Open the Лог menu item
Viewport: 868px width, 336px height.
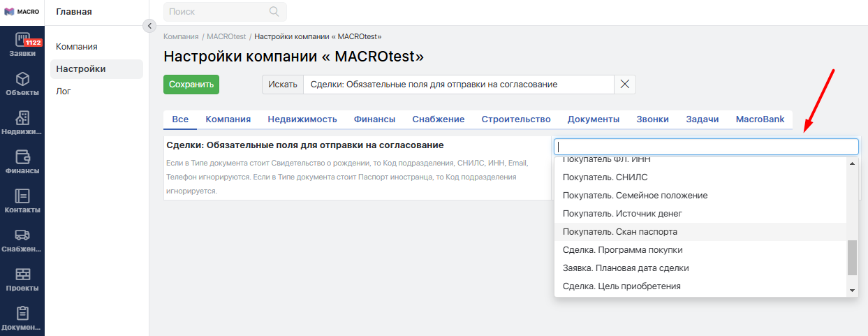click(x=64, y=92)
